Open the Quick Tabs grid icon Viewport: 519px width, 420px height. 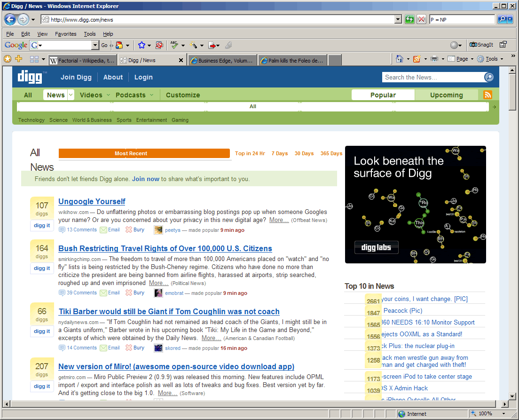coord(34,59)
